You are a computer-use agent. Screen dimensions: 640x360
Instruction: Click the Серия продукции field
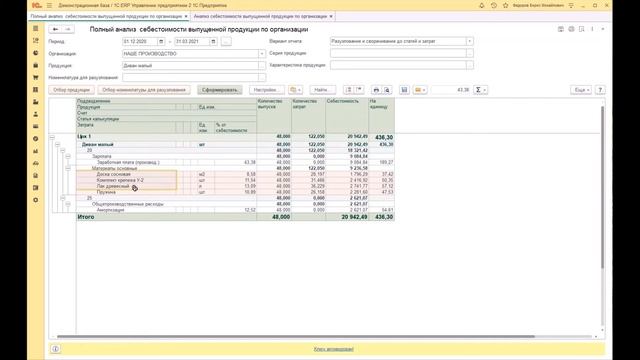click(398, 53)
